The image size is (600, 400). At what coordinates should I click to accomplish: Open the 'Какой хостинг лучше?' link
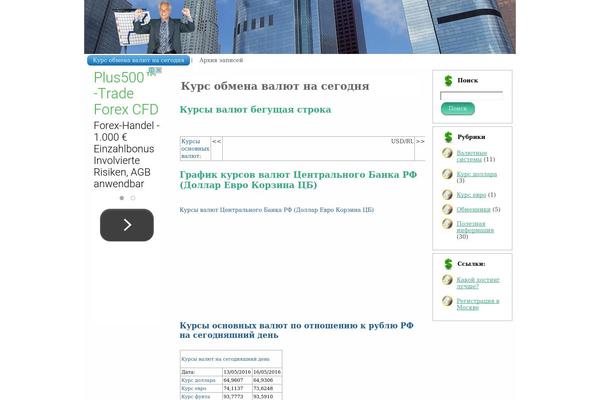click(x=478, y=283)
